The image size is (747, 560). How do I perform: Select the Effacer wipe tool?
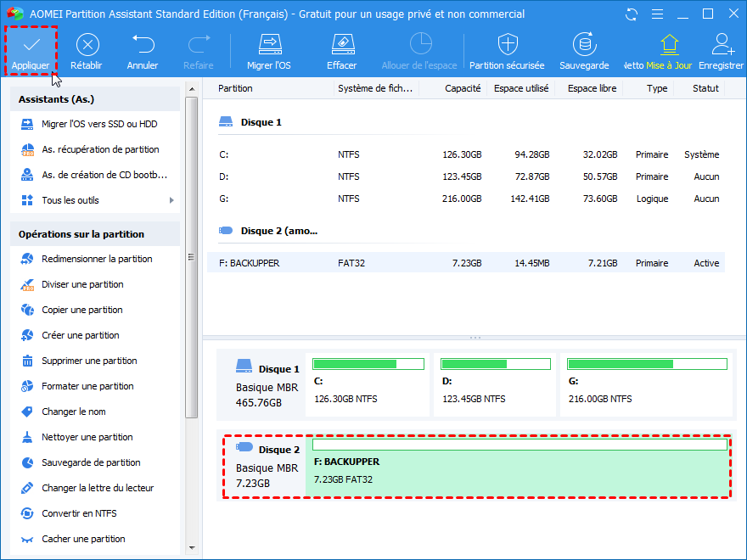pos(341,45)
